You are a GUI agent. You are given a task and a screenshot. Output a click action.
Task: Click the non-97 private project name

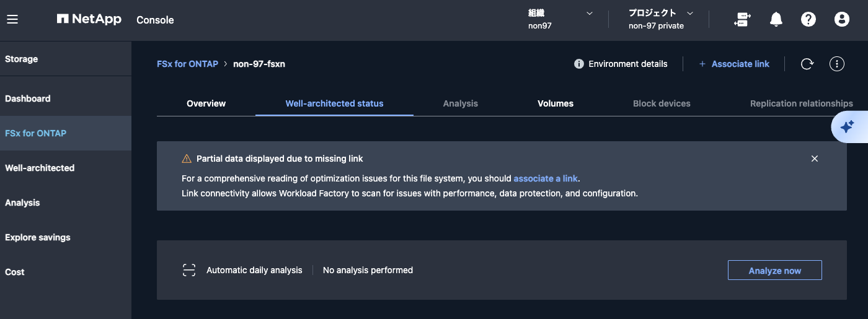point(656,26)
